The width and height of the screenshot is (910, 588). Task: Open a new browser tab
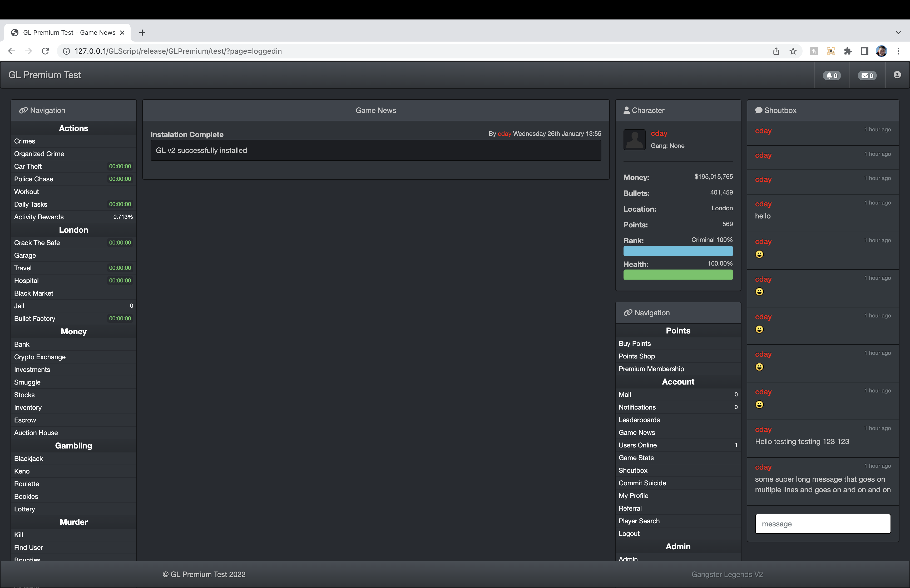142,33
